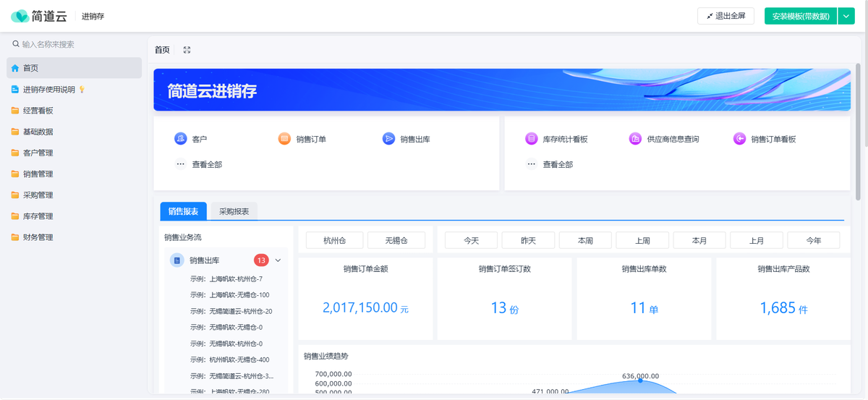Click the 库存统计看板 shortcut icon
This screenshot has width=868, height=400.
(x=532, y=139)
